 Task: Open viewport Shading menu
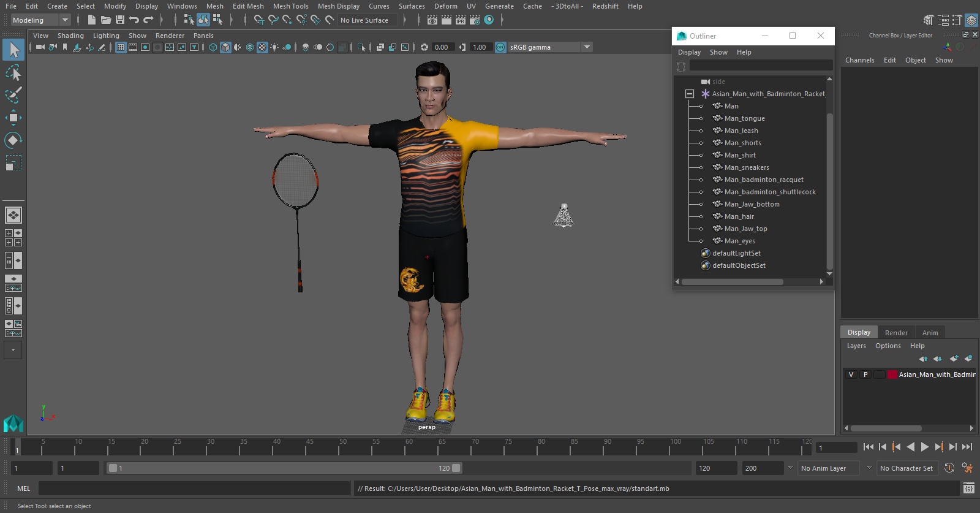70,36
